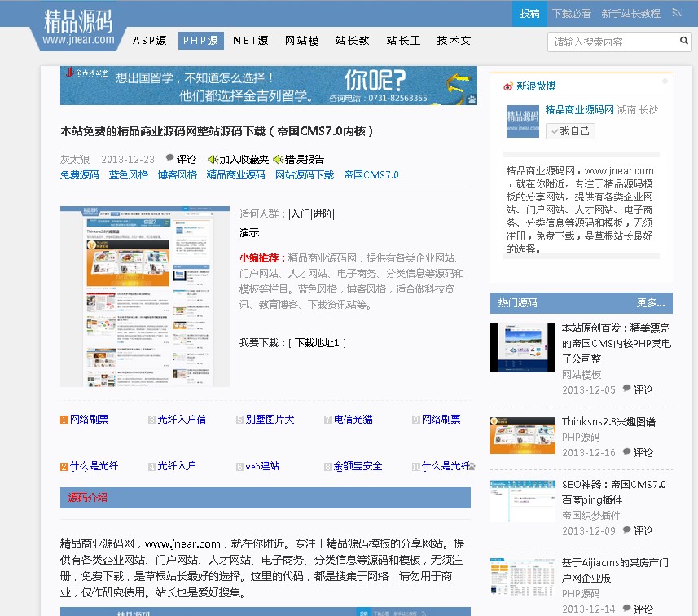The height and width of the screenshot is (616, 698).
Task: Click the 什么是光纤 ad link numbered 2
Action: pyautogui.click(x=94, y=466)
